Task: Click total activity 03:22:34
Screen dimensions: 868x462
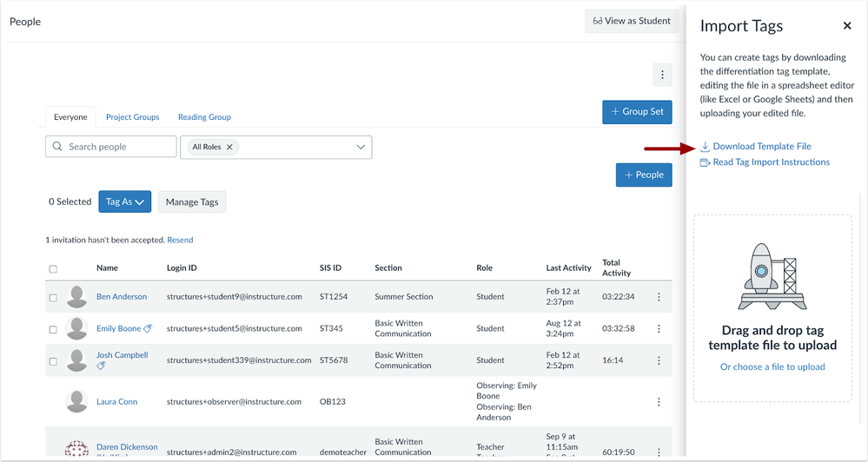Action: click(x=619, y=296)
